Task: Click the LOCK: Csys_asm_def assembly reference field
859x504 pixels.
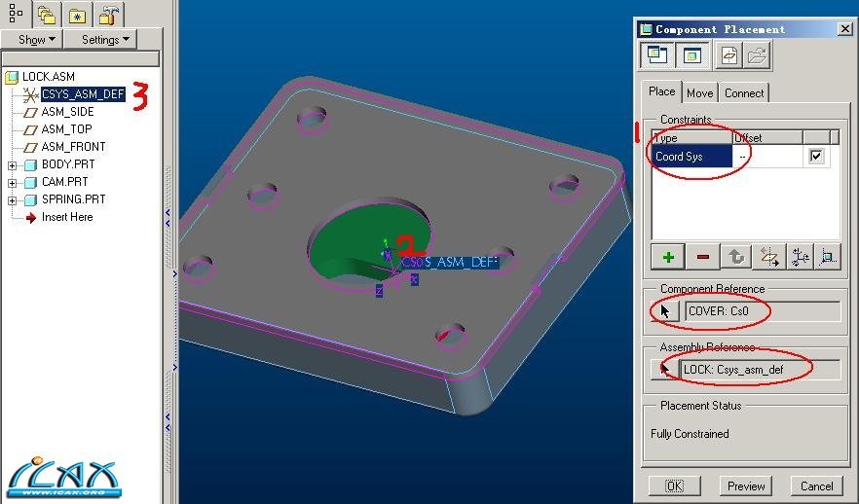Action: click(760, 370)
